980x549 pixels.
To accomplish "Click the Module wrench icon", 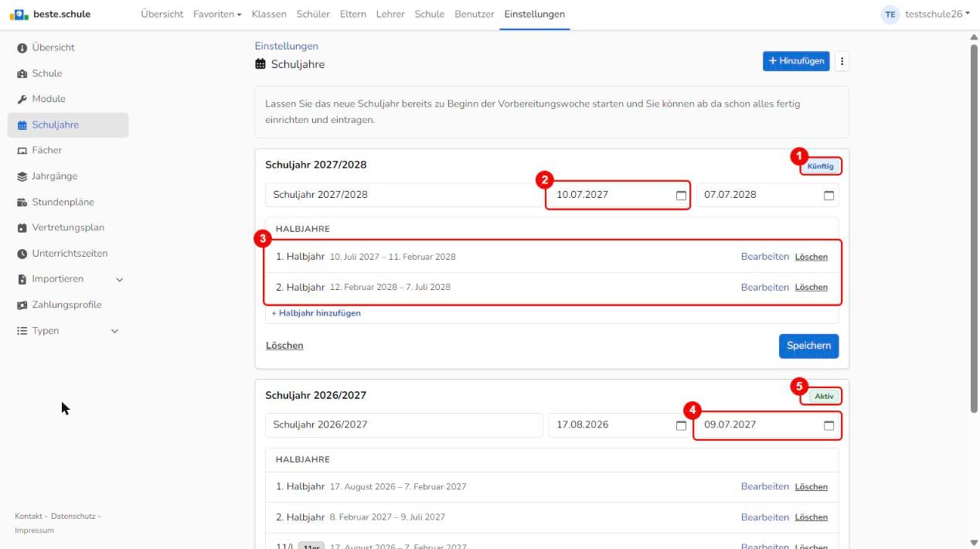I will pos(22,99).
